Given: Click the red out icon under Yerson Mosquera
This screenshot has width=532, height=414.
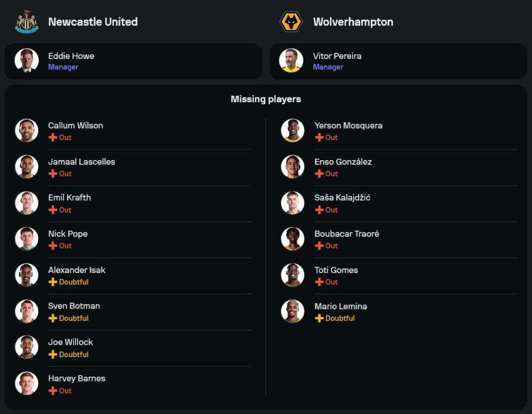Looking at the screenshot, I should (319, 137).
